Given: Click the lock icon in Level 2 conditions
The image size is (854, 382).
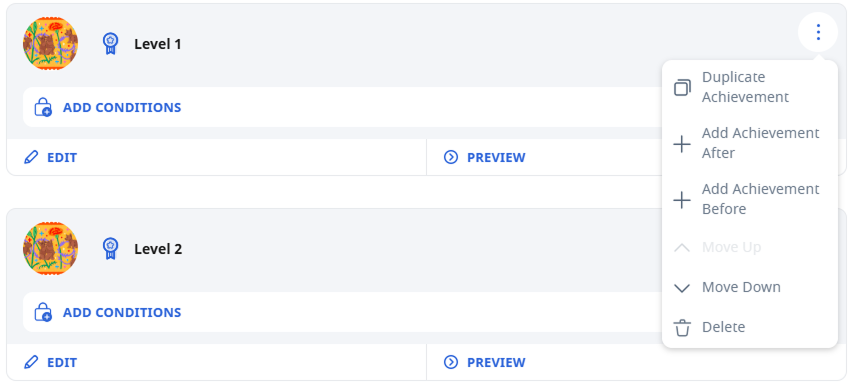Looking at the screenshot, I should [43, 312].
